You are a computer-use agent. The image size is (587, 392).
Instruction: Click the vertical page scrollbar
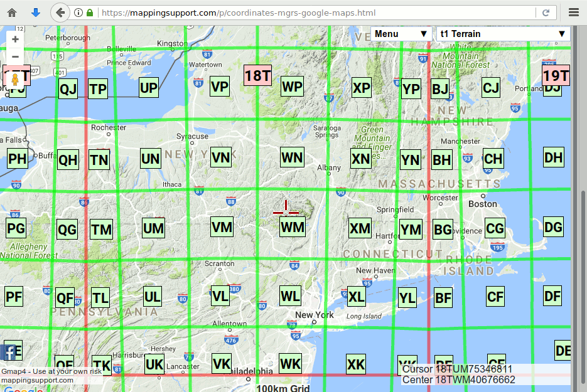tap(582, 251)
